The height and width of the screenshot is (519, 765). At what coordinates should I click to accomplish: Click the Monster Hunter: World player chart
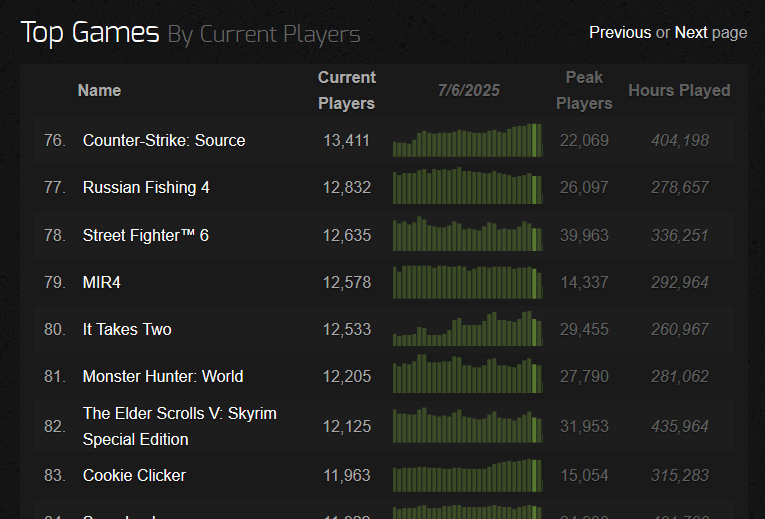click(467, 374)
